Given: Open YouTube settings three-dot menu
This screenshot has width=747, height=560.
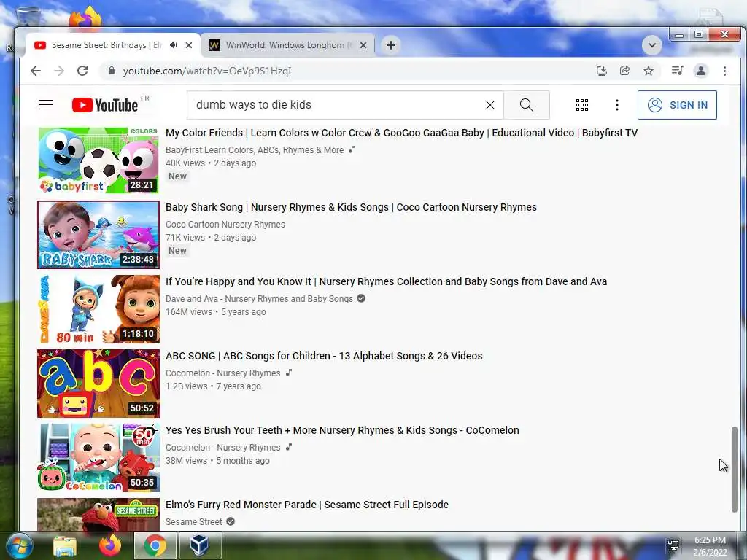Looking at the screenshot, I should tap(617, 105).
